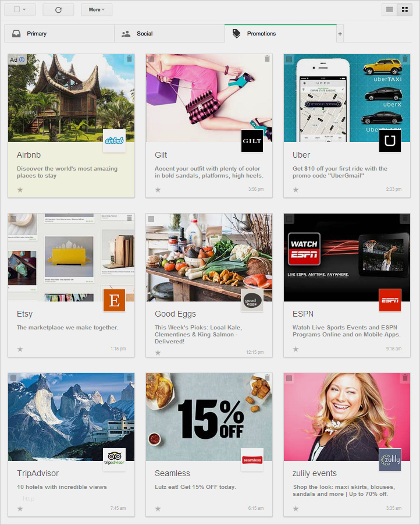Star the Etsy promotion
This screenshot has width=420, height=525.
pos(20,349)
